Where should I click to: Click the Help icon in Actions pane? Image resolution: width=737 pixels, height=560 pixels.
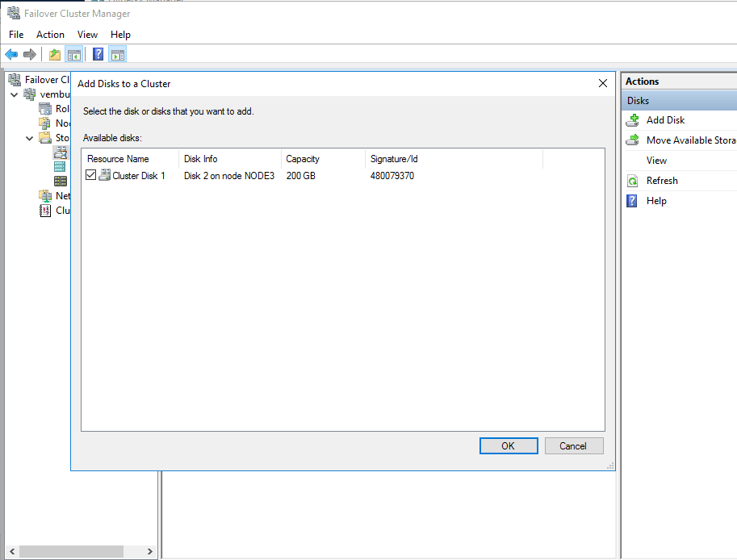[632, 201]
